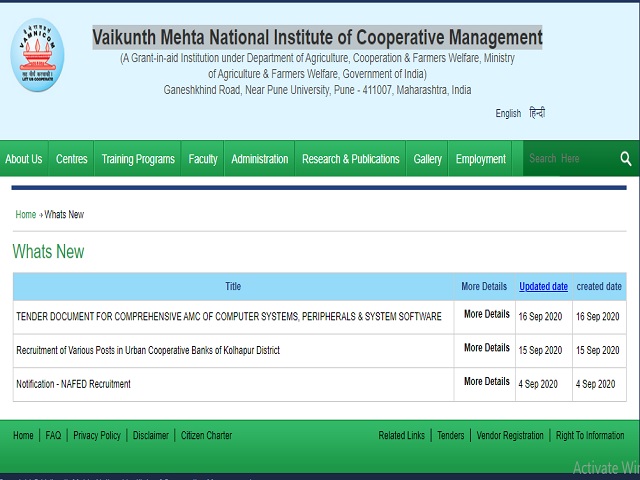Open the Disclaimer footer link

pyautogui.click(x=151, y=436)
